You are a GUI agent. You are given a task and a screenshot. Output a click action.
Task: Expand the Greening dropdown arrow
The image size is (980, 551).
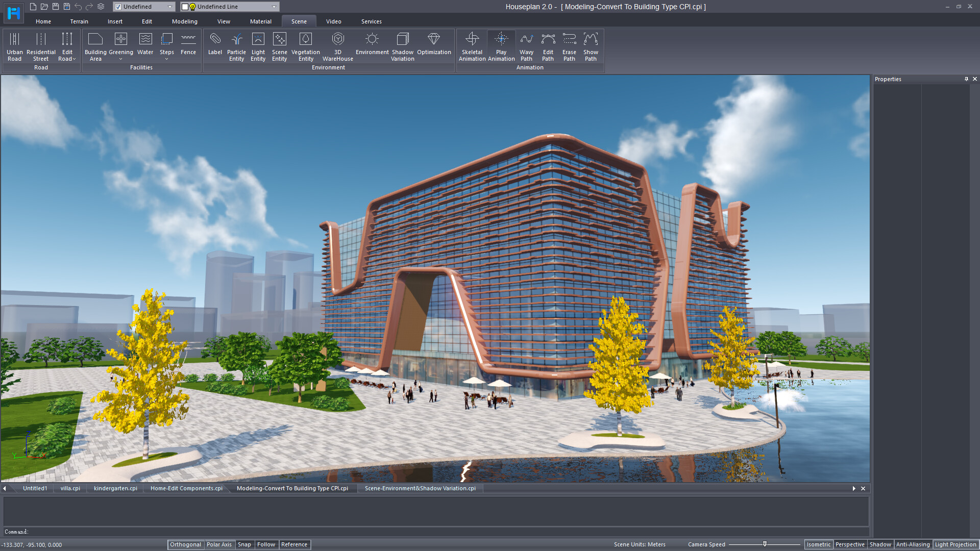[x=121, y=59]
